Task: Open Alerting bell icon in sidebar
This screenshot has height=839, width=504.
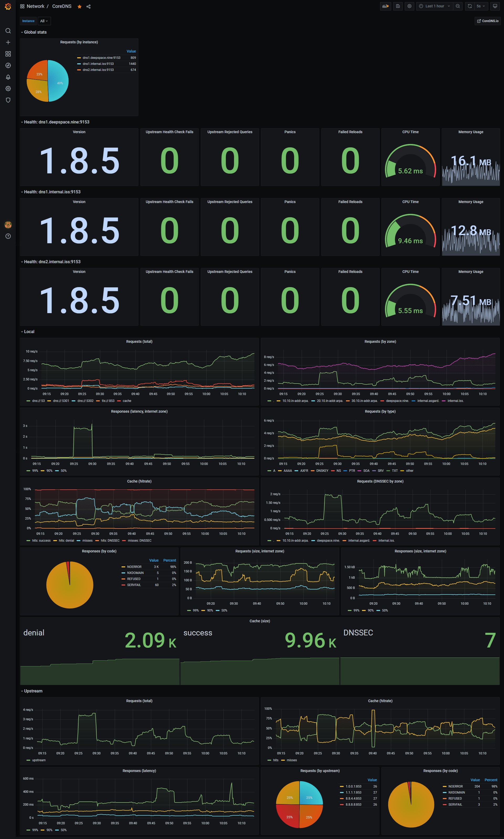Action: click(x=8, y=77)
